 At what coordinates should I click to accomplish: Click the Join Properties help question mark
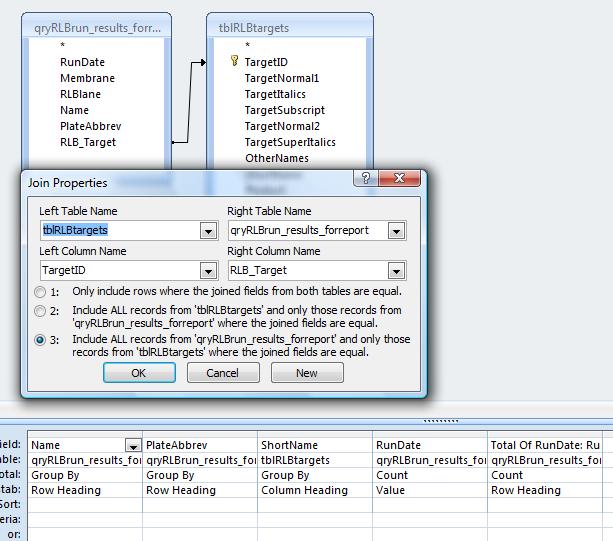tap(366, 178)
